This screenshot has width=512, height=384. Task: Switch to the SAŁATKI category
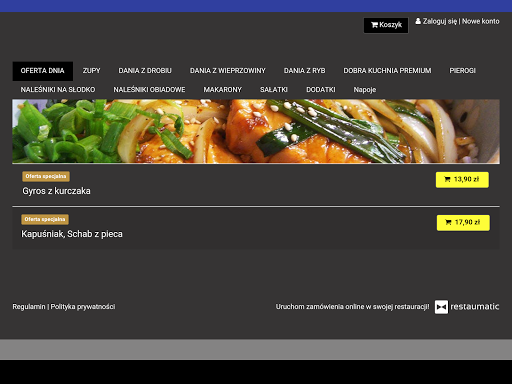pos(274,90)
